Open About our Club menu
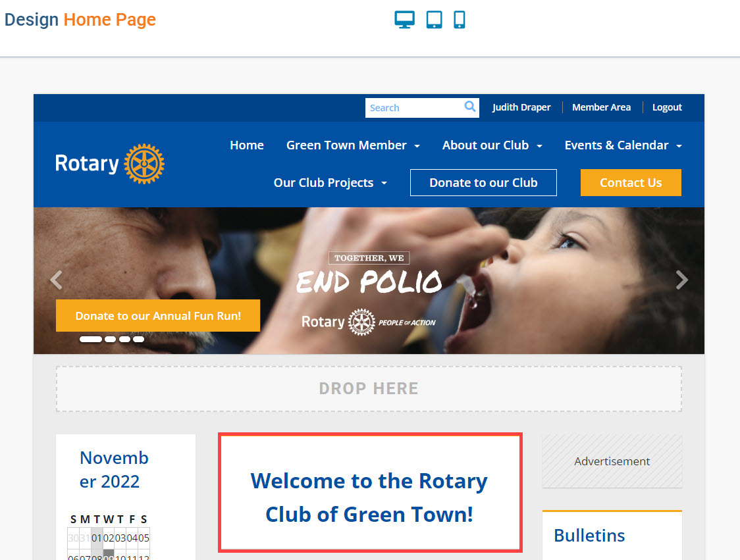 coord(485,145)
